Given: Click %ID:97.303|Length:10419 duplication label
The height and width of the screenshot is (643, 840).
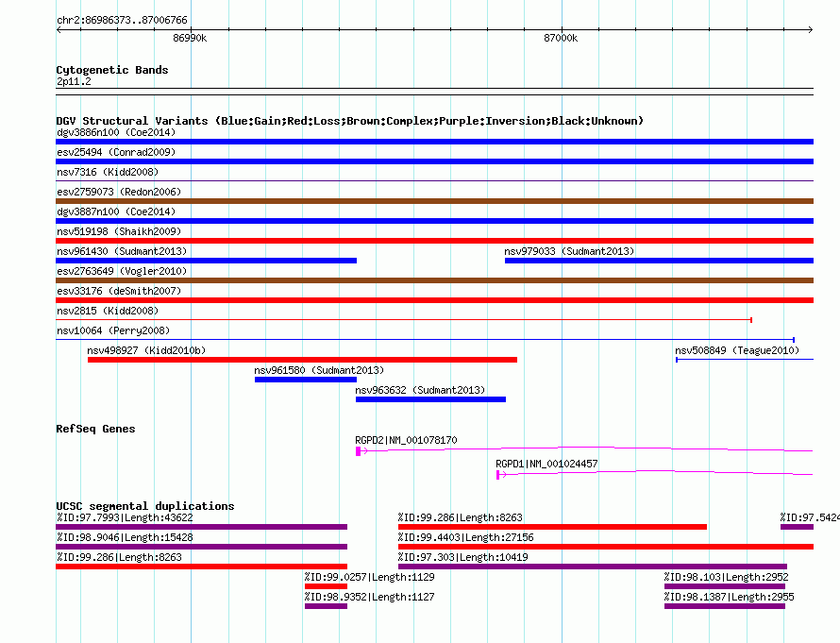Looking at the screenshot, I should pos(462,557).
